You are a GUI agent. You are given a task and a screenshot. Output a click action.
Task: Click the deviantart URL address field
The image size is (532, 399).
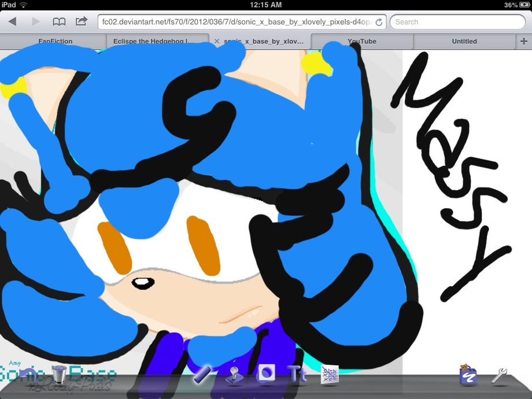tap(242, 22)
